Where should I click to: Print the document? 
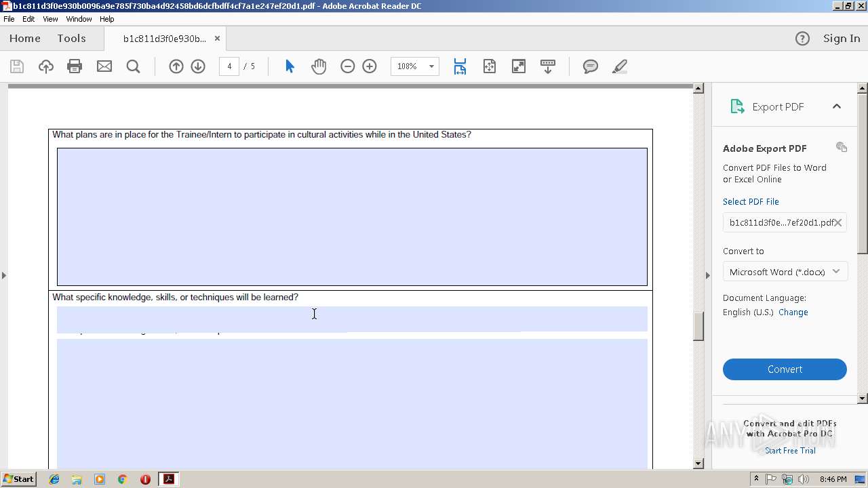75,66
